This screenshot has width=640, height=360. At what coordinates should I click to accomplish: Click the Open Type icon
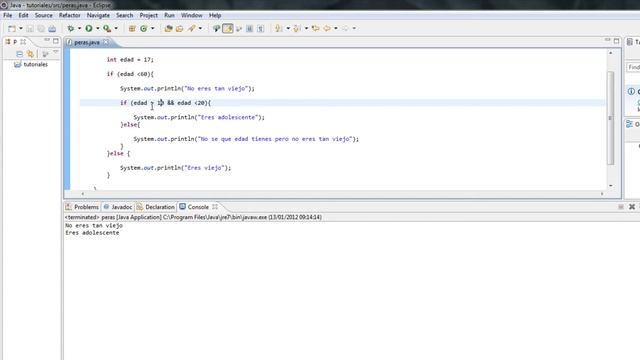click(168, 29)
